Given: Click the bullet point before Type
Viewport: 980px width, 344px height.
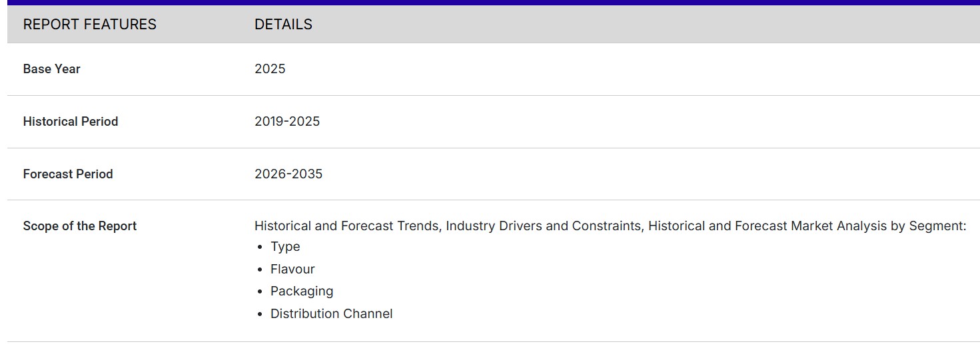Looking at the screenshot, I should click(x=260, y=248).
